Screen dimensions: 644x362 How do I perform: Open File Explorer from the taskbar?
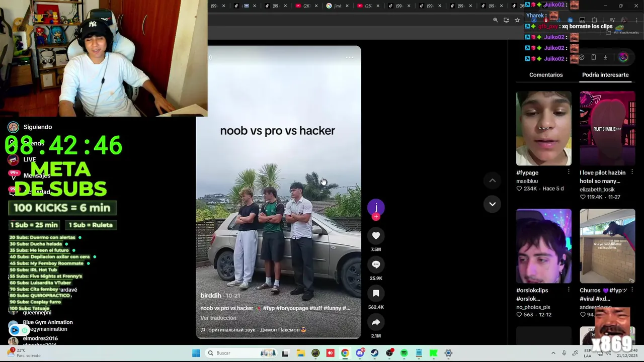300,353
